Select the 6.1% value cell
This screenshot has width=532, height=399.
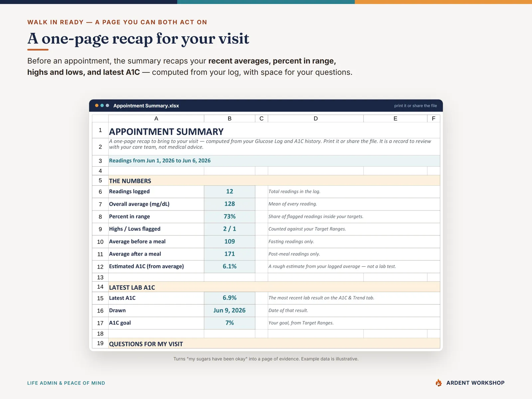coord(229,266)
